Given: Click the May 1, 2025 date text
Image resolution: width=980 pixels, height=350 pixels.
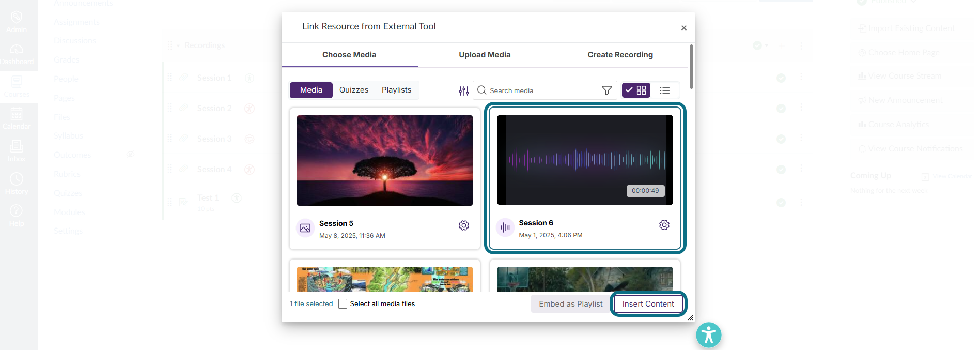Looking at the screenshot, I should [x=551, y=235].
